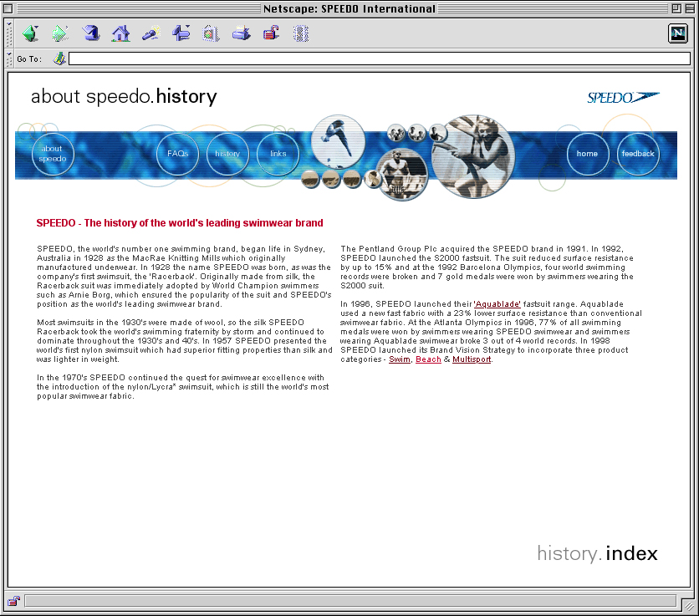
Task: Open Security info via toolbar padlock icon
Action: (271, 33)
